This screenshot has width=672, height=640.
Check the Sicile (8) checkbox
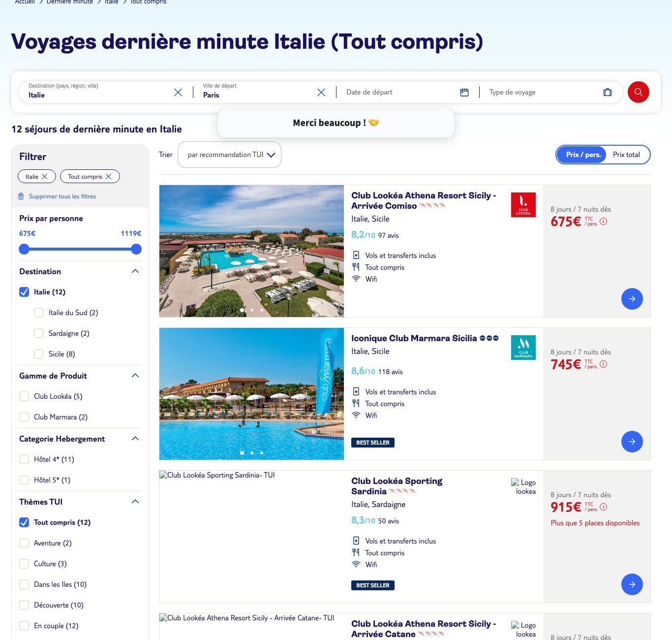click(39, 354)
